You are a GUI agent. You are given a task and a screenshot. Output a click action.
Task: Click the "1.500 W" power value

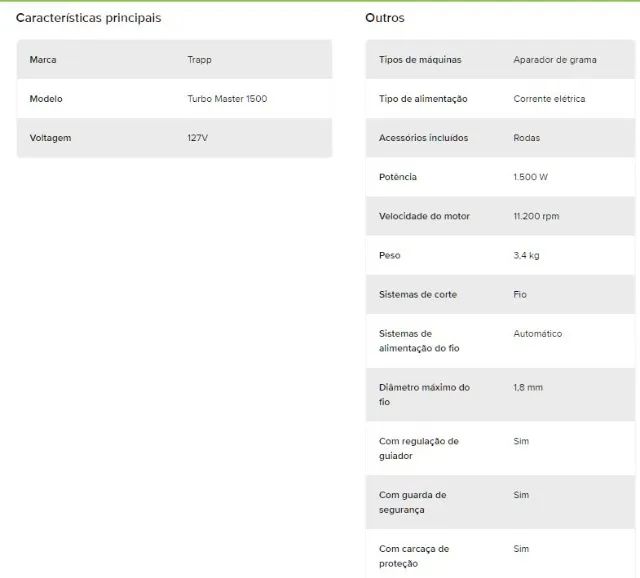click(530, 177)
